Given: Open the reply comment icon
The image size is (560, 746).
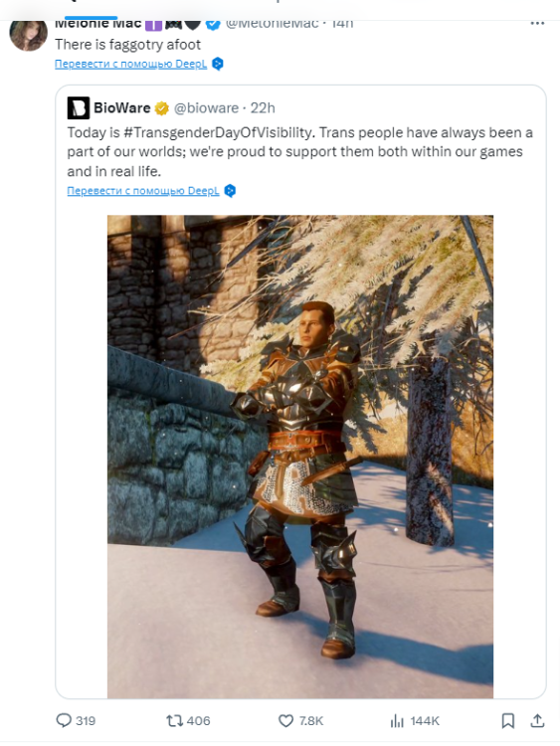Looking at the screenshot, I should click(x=64, y=720).
